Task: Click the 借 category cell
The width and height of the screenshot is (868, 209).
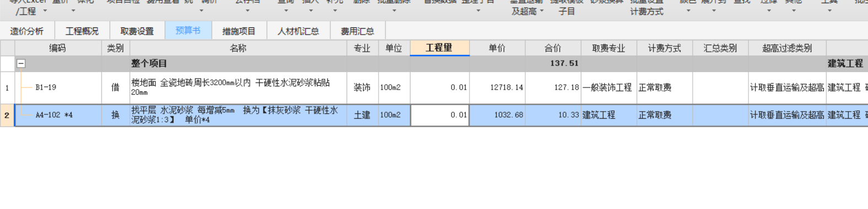Action: [116, 88]
